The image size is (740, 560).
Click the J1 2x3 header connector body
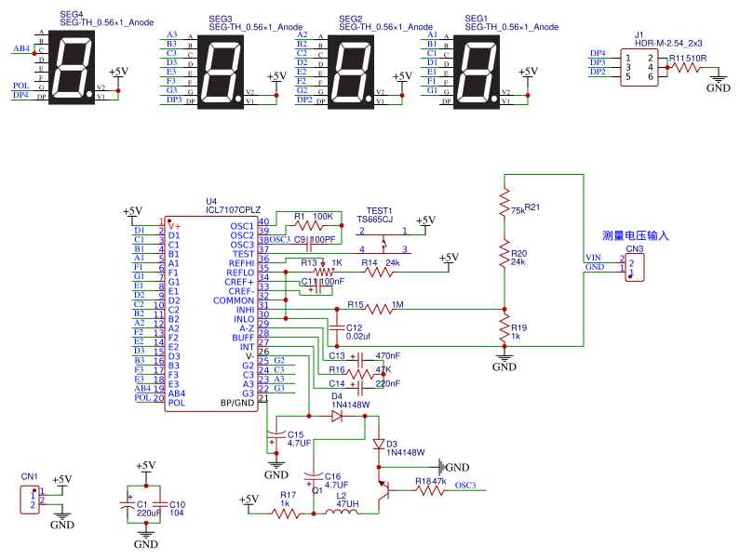pos(639,68)
